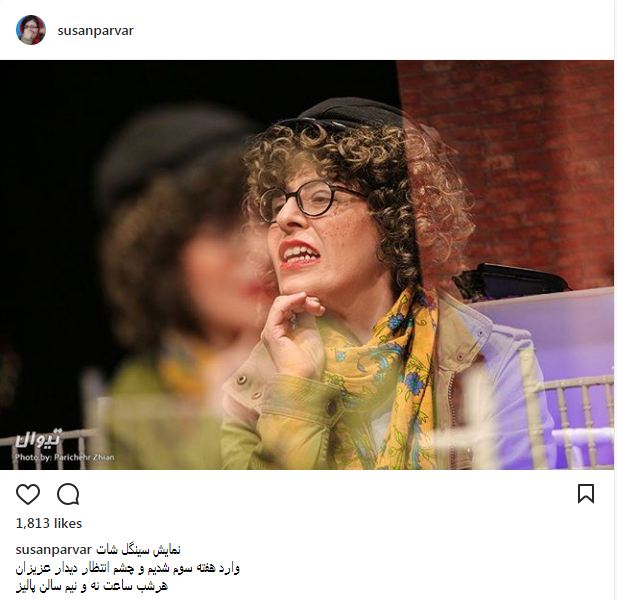Click the susanparvar username in the caption
Image resolution: width=617 pixels, height=600 pixels.
tap(54, 550)
